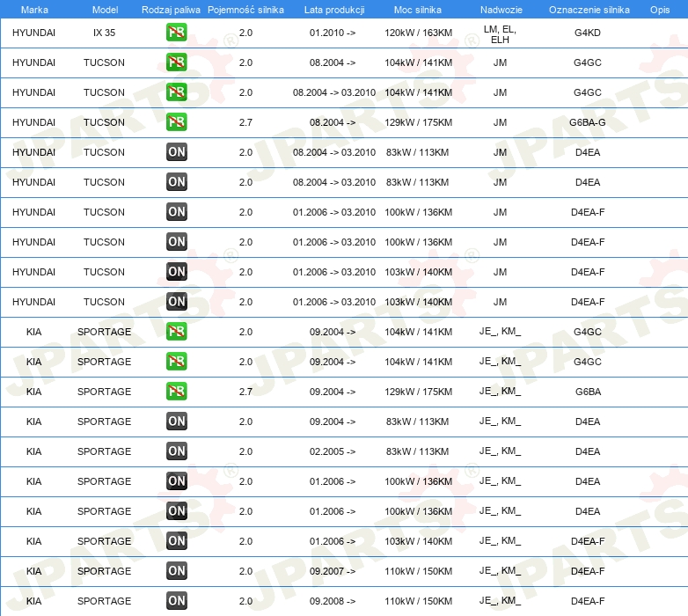Screen dimensions: 688x616
Task: Click the Rodzaj paliwa column header
Action: click(171, 10)
